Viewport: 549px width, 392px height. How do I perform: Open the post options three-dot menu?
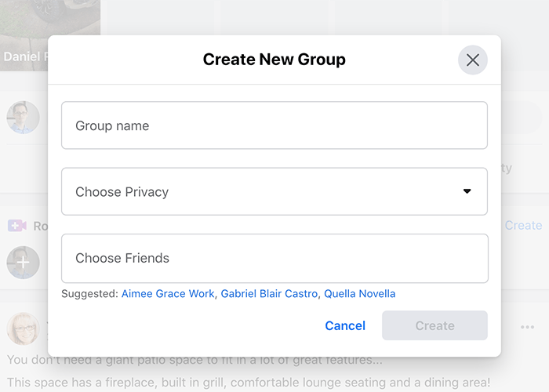point(527,327)
